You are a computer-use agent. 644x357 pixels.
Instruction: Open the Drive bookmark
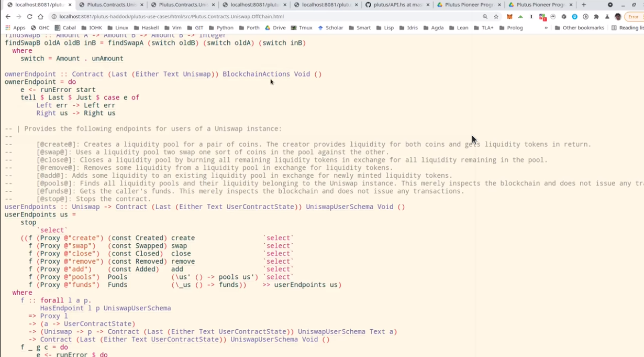pyautogui.click(x=275, y=28)
